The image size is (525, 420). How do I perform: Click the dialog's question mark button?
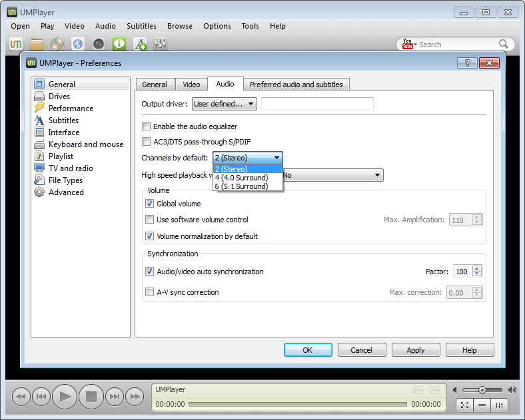(x=468, y=63)
